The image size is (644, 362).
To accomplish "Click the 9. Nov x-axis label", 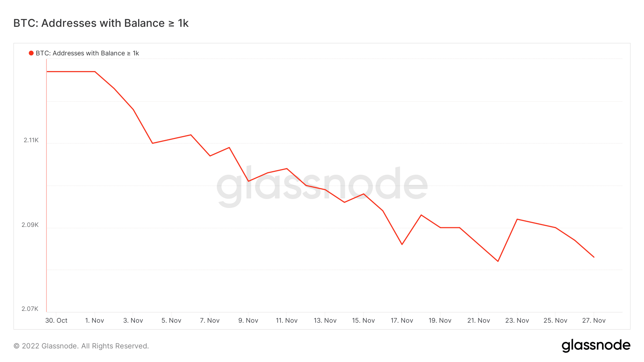I will 248,321.
